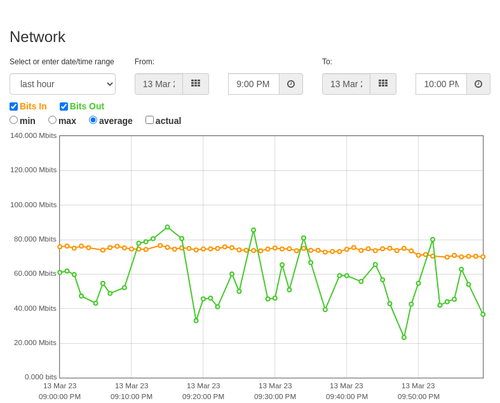Click the Bits Out green label
The image size is (500, 403).
point(87,106)
